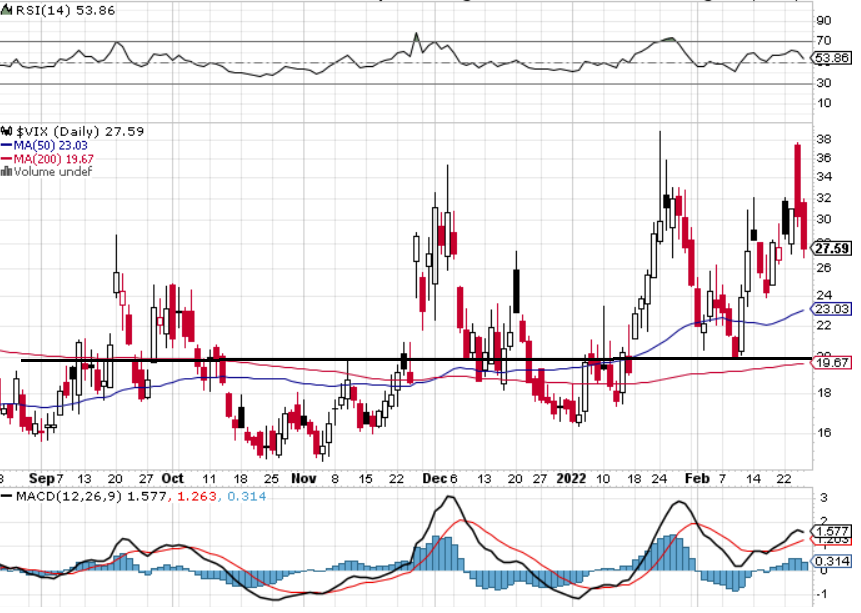
Task: Click the boxed 0.314 histogram value tag
Action: pos(832,561)
